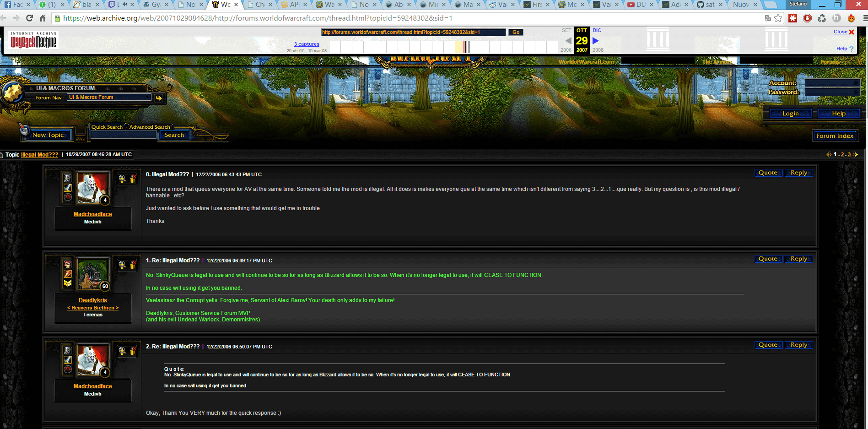Bookmark this page with the star icon
The width and height of the screenshot is (868, 429).
click(x=778, y=18)
